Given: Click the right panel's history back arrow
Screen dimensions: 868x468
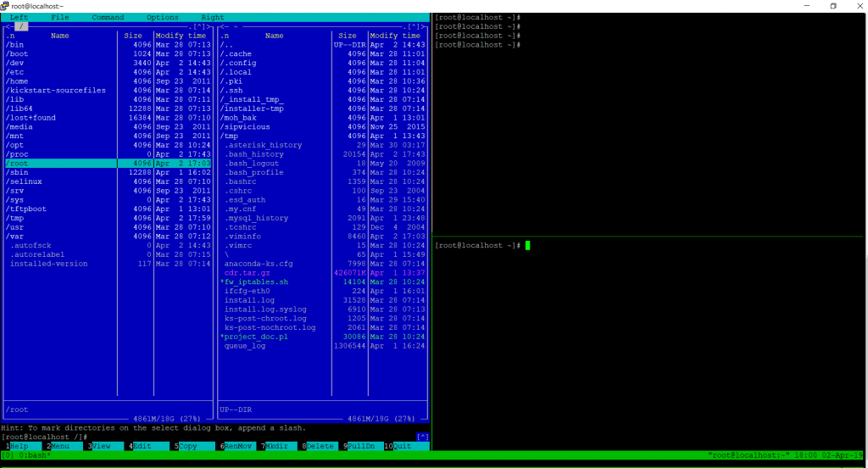Looking at the screenshot, I should 221,26.
